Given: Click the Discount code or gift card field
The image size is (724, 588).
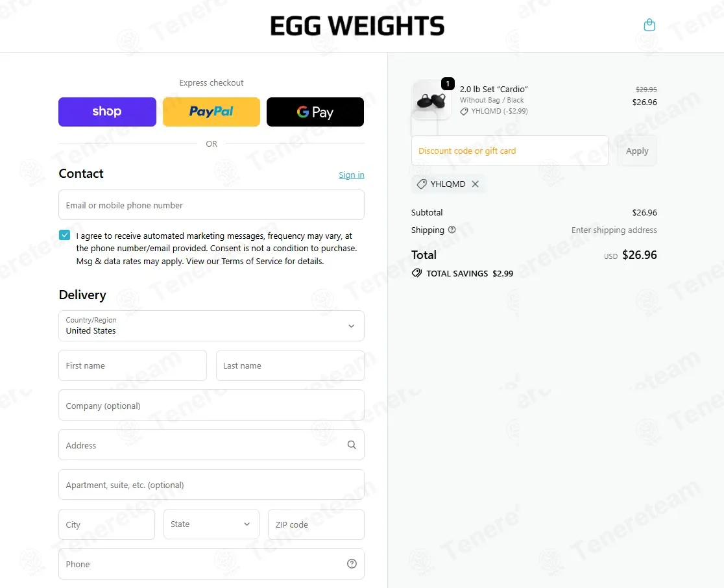Looking at the screenshot, I should pos(510,151).
